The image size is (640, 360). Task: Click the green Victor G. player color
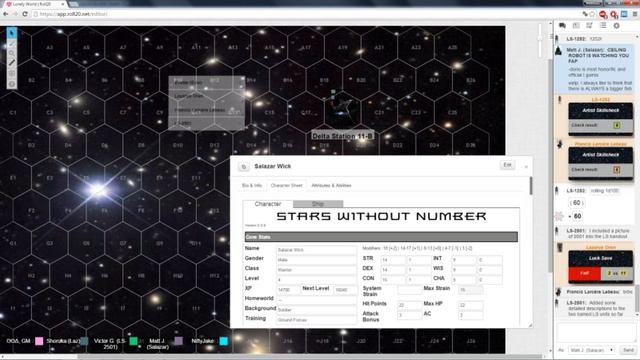point(133,341)
